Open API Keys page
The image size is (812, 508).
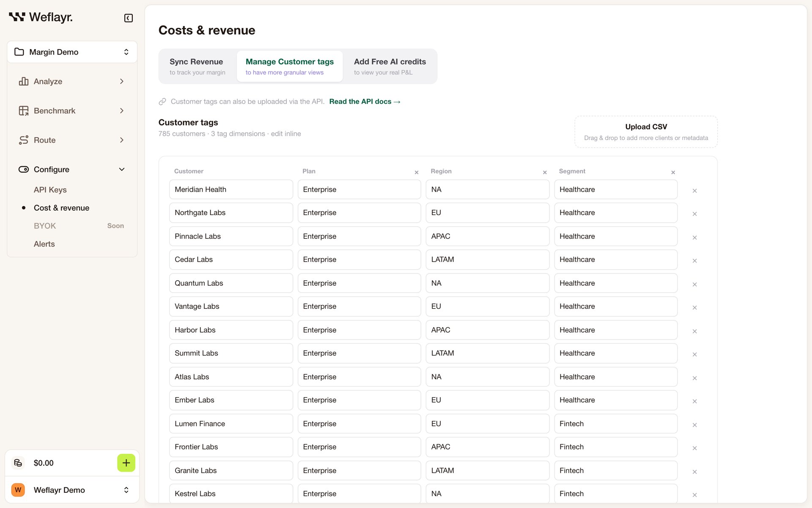point(50,190)
